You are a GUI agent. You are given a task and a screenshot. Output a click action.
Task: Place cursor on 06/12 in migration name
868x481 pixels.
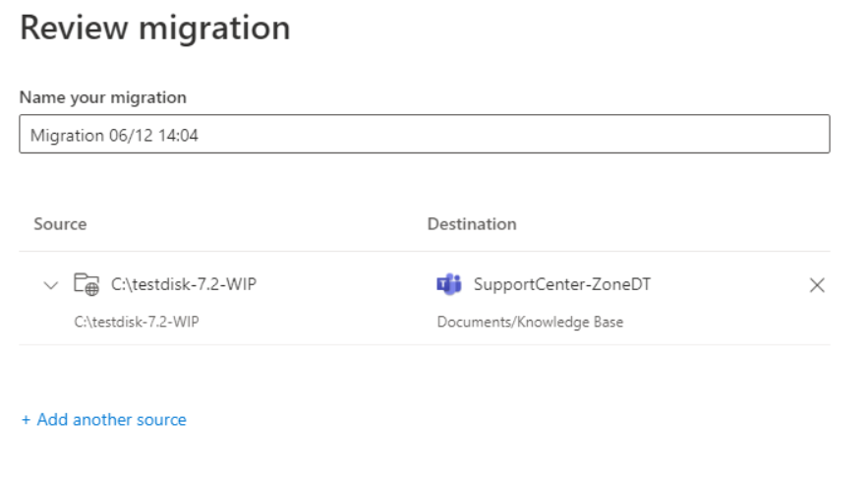pos(131,135)
